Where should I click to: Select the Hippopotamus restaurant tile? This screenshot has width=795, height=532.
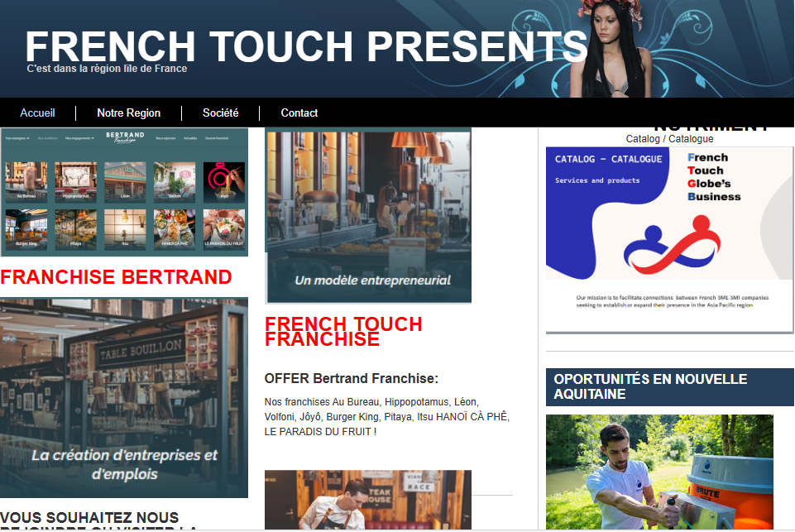coord(75,181)
